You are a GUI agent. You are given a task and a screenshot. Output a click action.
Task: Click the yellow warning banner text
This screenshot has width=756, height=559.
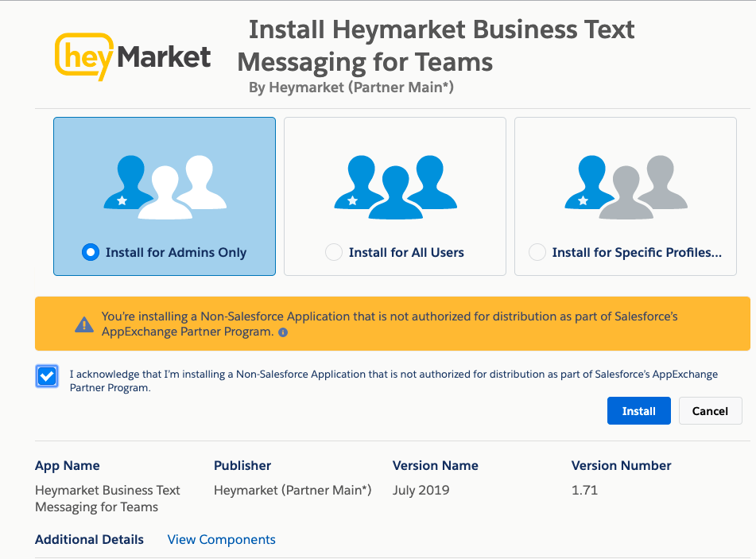390,324
